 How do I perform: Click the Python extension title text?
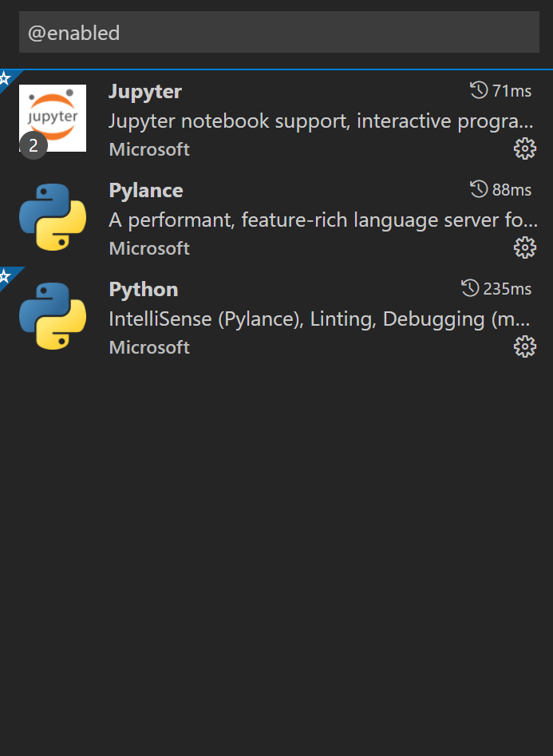(143, 289)
